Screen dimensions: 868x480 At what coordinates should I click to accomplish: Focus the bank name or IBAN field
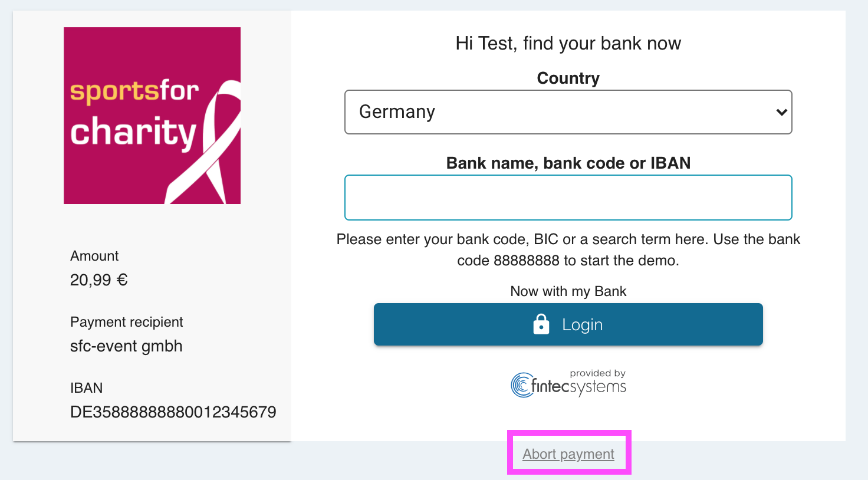568,198
